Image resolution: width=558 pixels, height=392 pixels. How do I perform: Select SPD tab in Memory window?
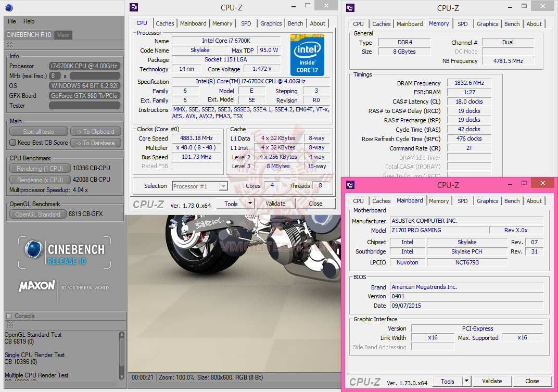tap(462, 24)
